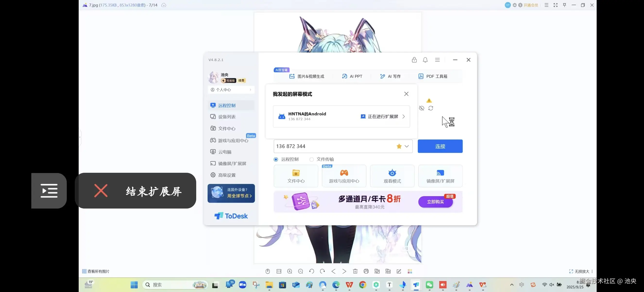Click the refresh icon near the warning triangle
This screenshot has height=292, width=644.
(431, 108)
